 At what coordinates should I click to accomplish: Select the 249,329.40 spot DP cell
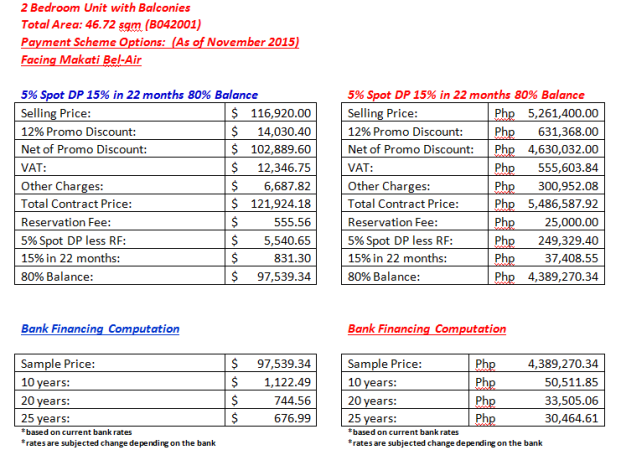point(546,240)
